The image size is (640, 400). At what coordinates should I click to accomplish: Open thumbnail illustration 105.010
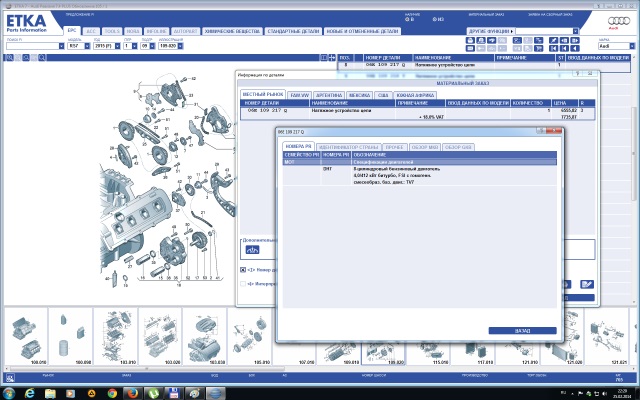point(249,336)
